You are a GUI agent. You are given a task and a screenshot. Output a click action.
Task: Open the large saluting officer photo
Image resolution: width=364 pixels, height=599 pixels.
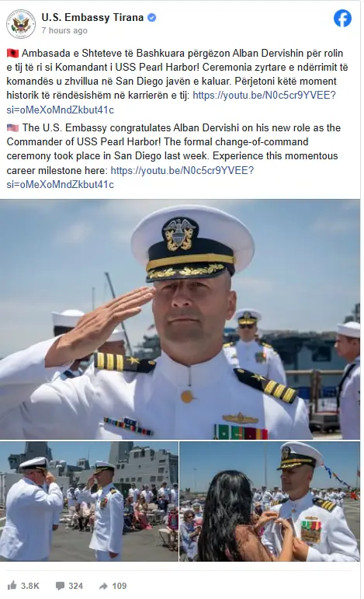click(x=180, y=319)
